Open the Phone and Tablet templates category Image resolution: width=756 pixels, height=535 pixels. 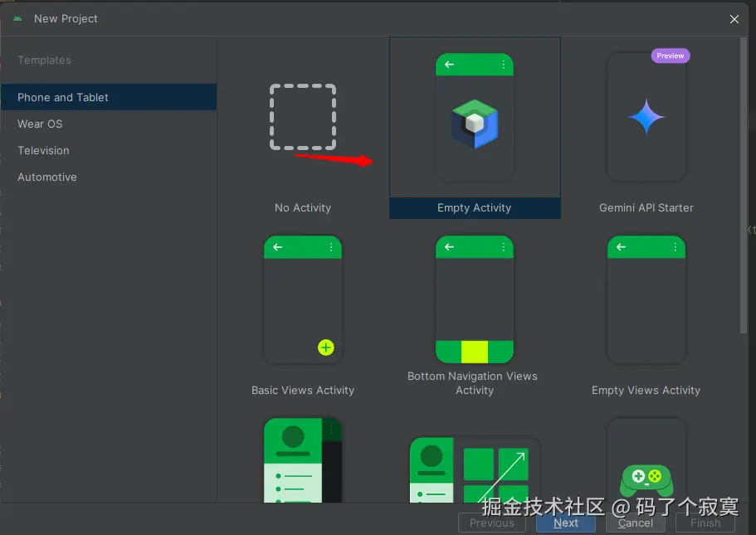click(x=109, y=97)
